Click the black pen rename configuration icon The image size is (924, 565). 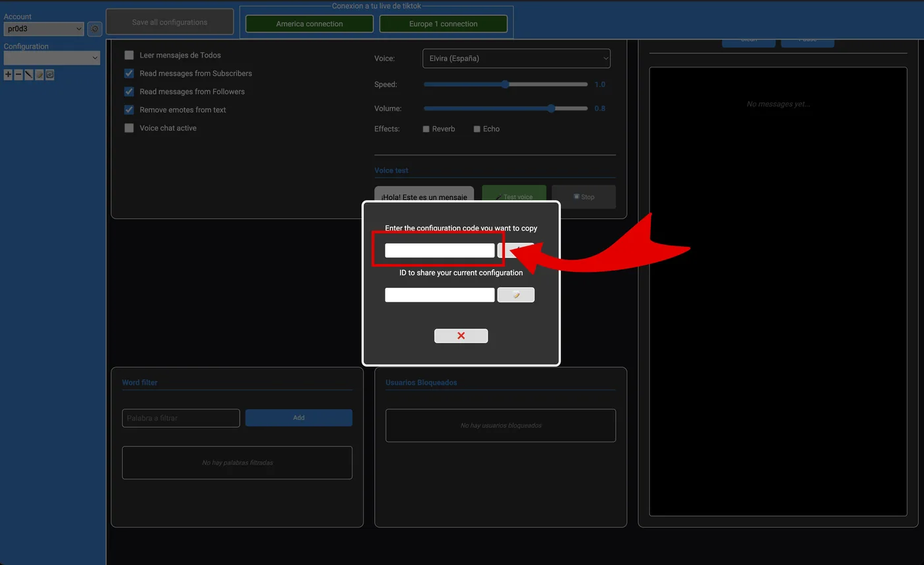coord(29,75)
